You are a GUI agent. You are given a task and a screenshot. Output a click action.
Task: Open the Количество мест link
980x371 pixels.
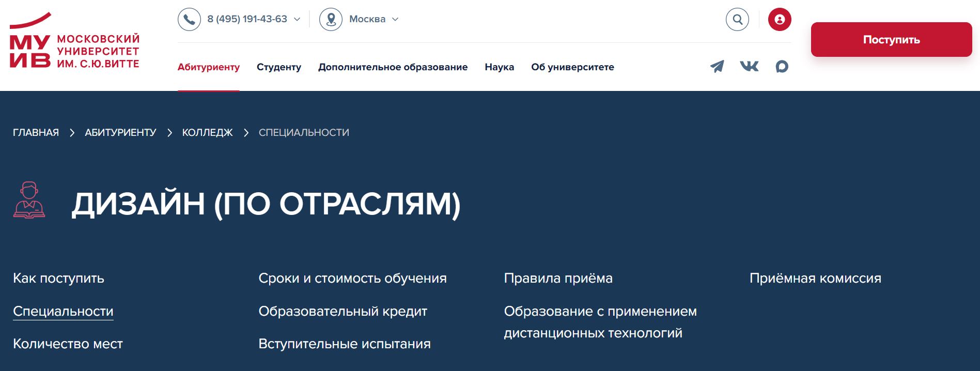tap(68, 344)
